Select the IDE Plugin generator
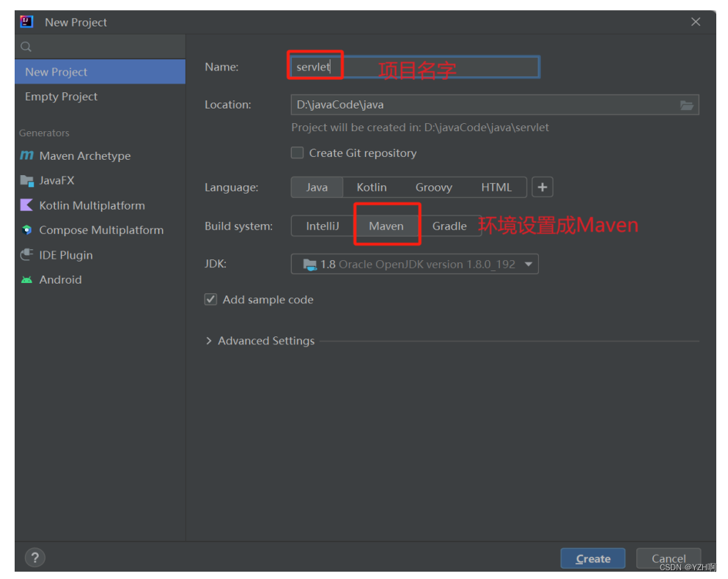The width and height of the screenshot is (728, 579). (x=100, y=255)
